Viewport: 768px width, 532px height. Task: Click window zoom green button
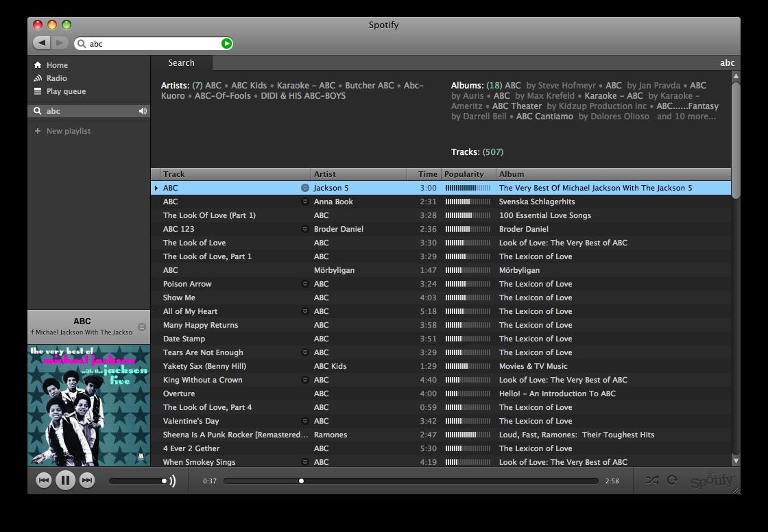pos(67,25)
